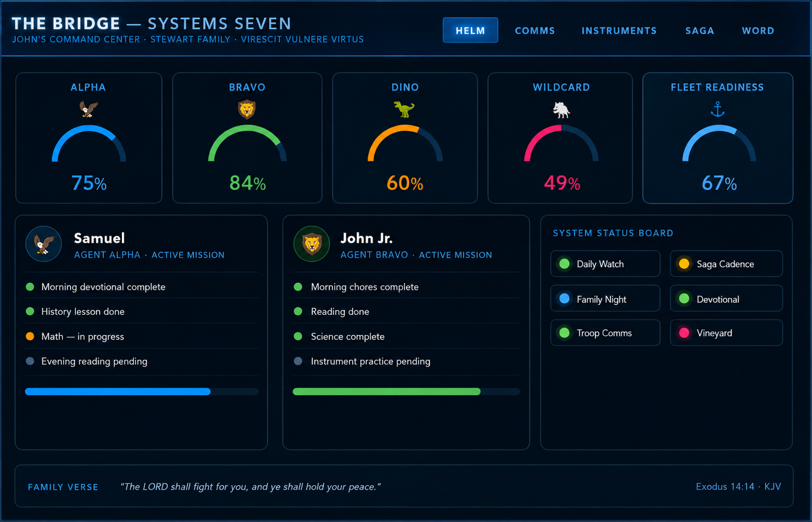Click the Troop Comms label
Image resolution: width=812 pixels, height=522 pixels.
604,333
